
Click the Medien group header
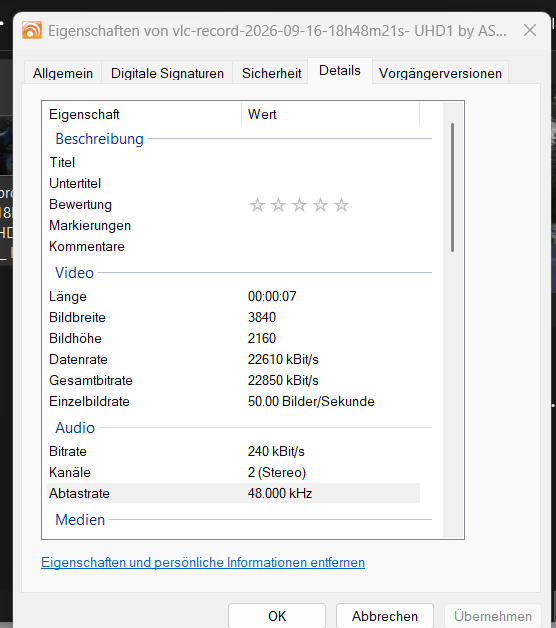pyautogui.click(x=80, y=520)
